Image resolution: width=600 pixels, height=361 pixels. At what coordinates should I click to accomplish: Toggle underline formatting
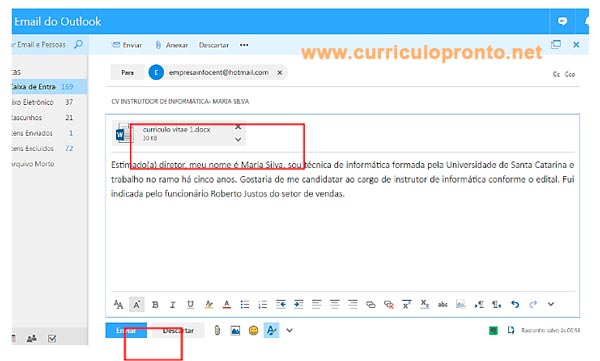(x=190, y=304)
